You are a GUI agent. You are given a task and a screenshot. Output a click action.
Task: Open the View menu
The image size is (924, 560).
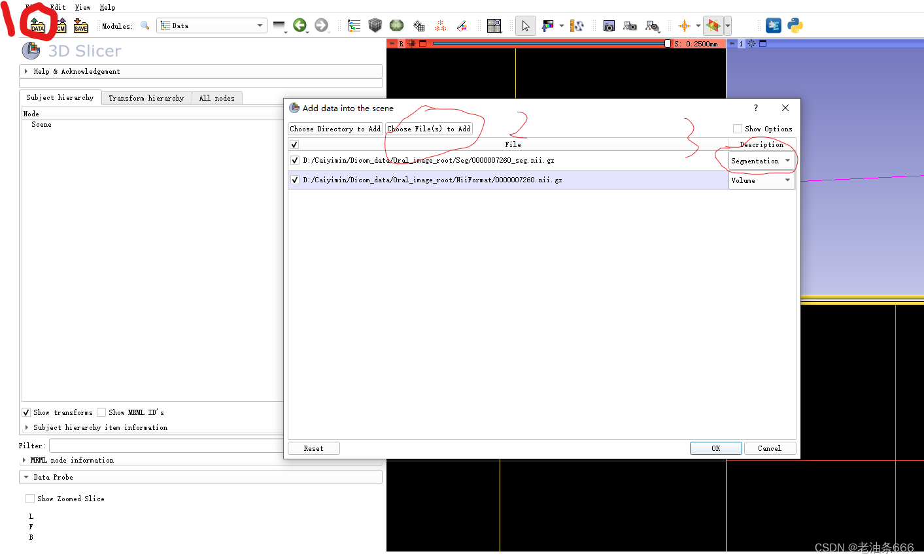[82, 7]
